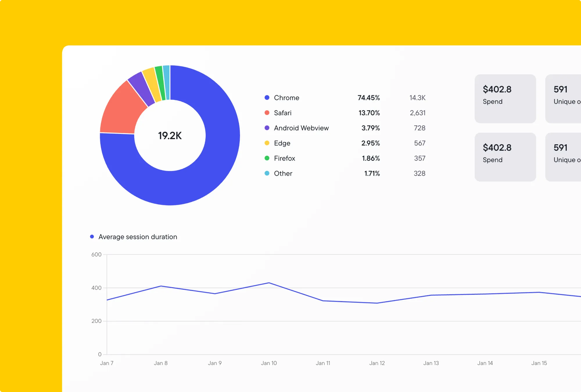Select the Chrome legend label
Viewport: 581px width, 392px height.
tap(286, 98)
